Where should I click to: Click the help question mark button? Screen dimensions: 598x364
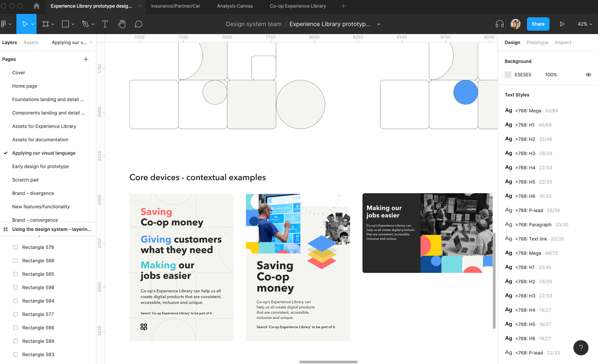(581, 348)
